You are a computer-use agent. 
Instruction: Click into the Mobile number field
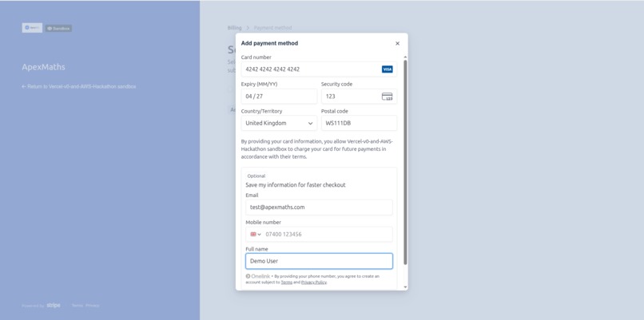point(319,235)
